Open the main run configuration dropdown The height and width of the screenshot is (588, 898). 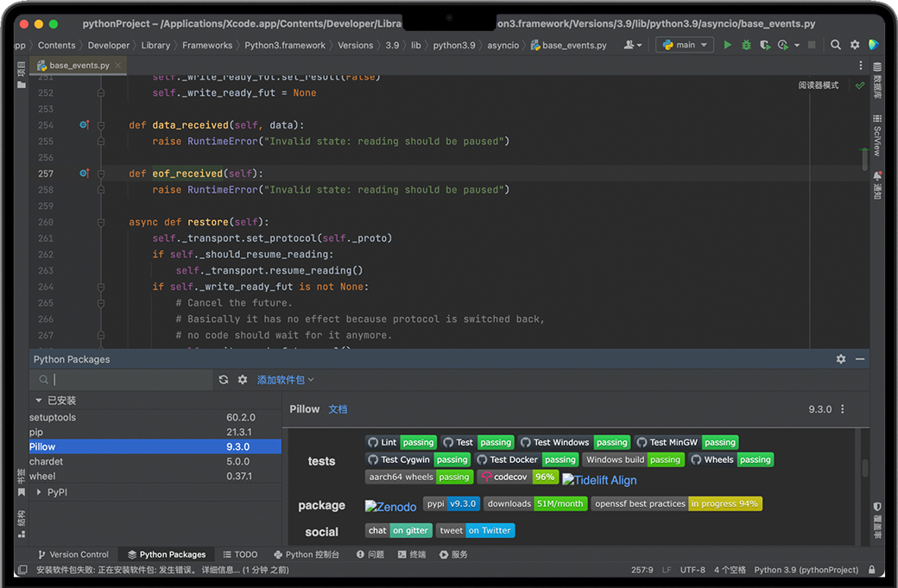685,45
